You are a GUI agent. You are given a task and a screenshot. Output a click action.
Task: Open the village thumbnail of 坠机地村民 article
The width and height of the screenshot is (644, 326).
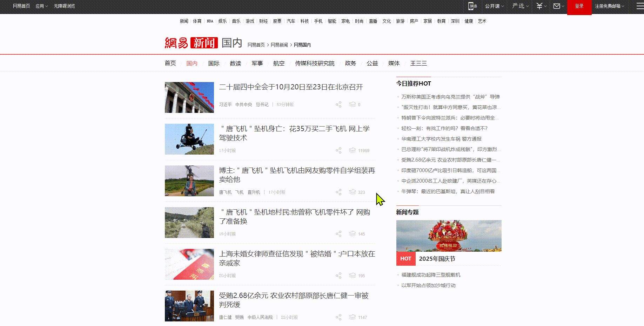click(189, 223)
